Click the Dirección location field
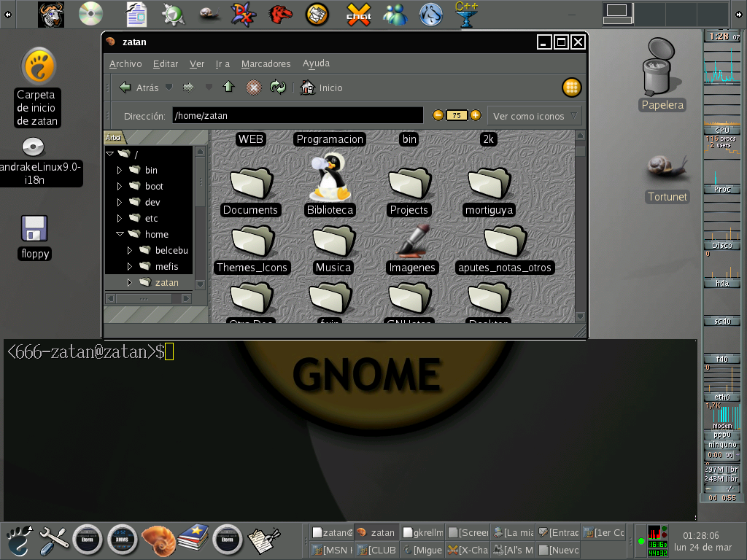This screenshot has height=560, width=747. [x=298, y=116]
